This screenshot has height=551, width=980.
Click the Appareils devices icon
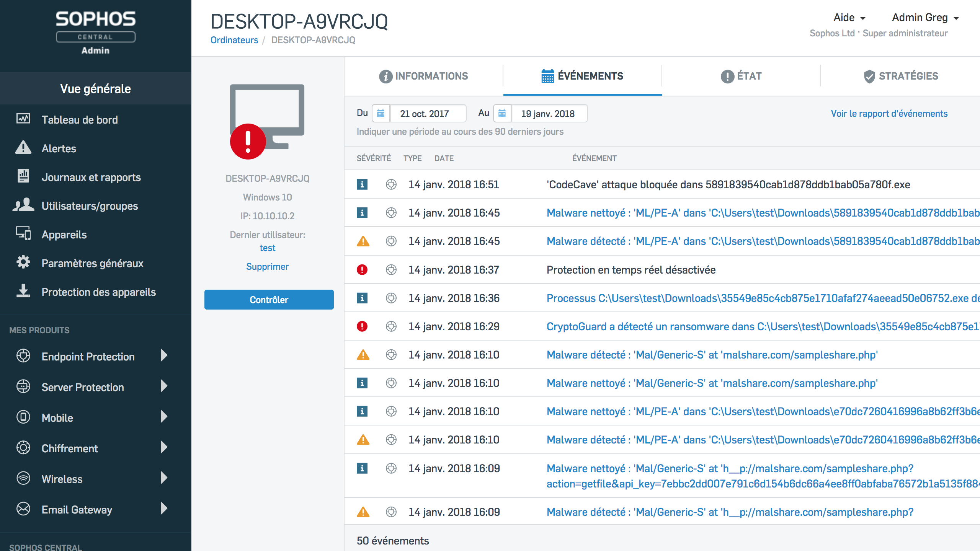tap(23, 233)
